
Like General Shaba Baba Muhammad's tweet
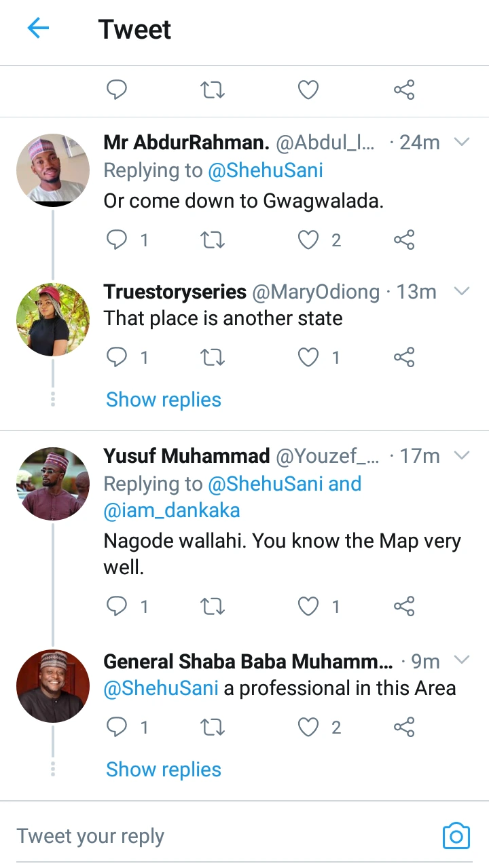point(309,728)
